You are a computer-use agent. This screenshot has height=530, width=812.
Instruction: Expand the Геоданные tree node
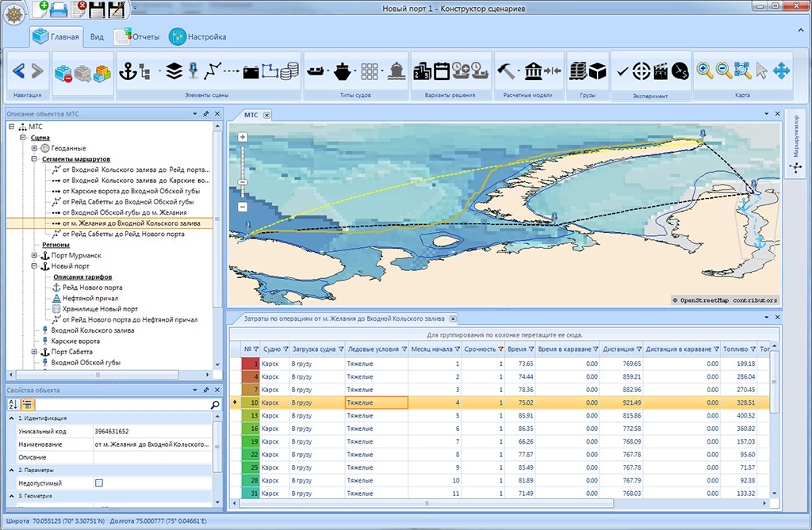pyautogui.click(x=34, y=148)
